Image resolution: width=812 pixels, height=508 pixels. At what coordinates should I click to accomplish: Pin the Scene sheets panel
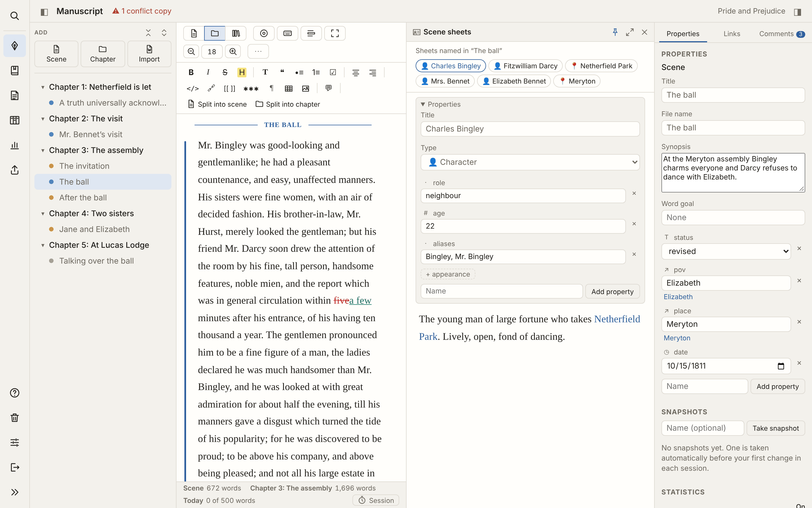point(615,32)
